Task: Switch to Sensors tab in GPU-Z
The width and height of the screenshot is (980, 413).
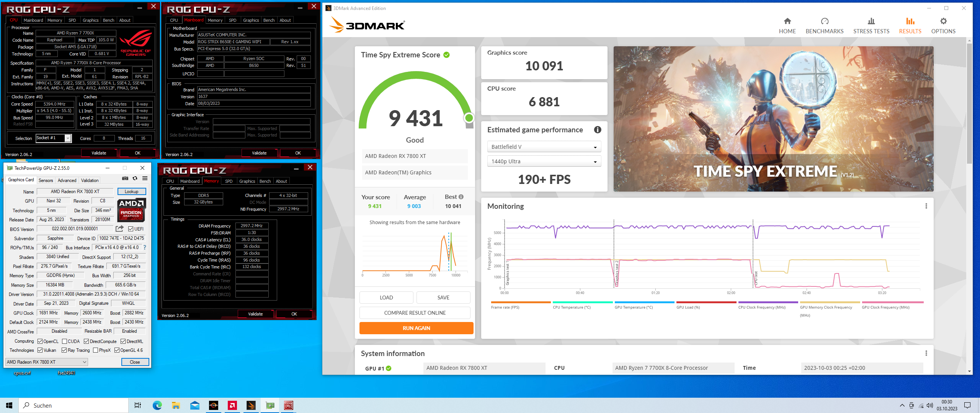Action: click(x=46, y=180)
